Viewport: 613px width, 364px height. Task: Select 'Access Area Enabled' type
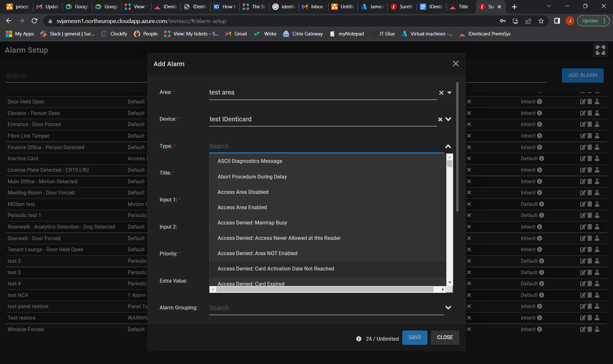click(328, 207)
